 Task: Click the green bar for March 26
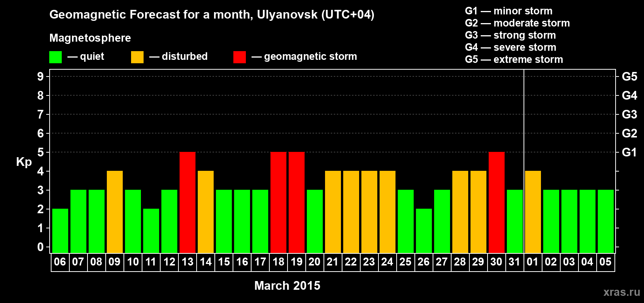424,231
